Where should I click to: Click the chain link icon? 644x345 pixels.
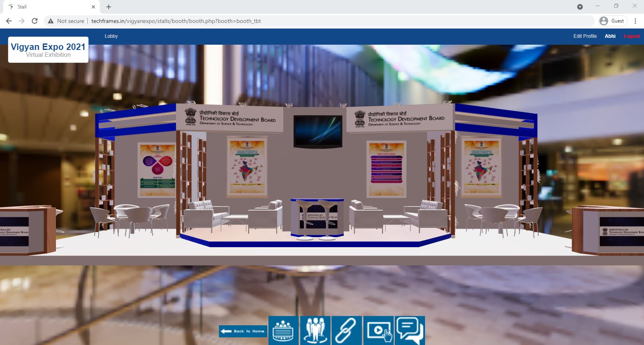click(346, 331)
